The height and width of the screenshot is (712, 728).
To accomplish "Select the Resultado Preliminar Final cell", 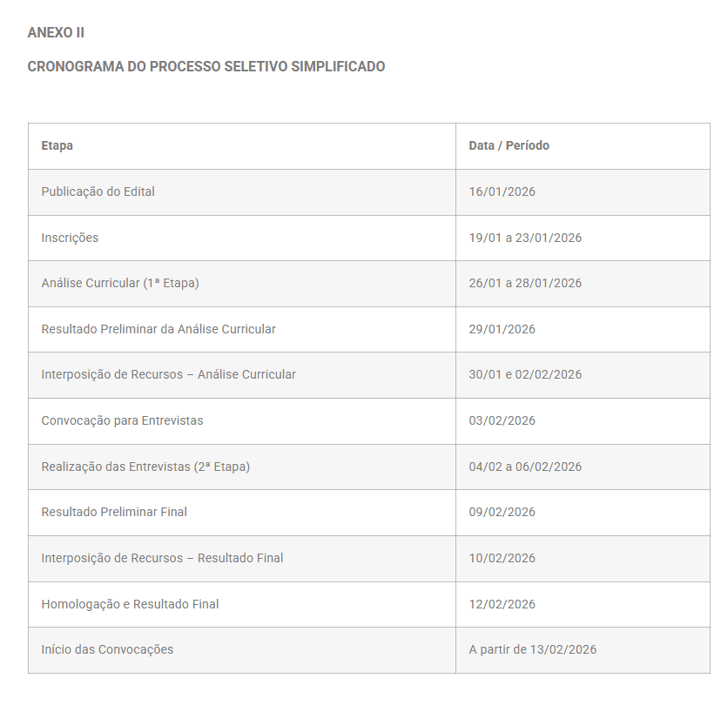I will tap(242, 513).
